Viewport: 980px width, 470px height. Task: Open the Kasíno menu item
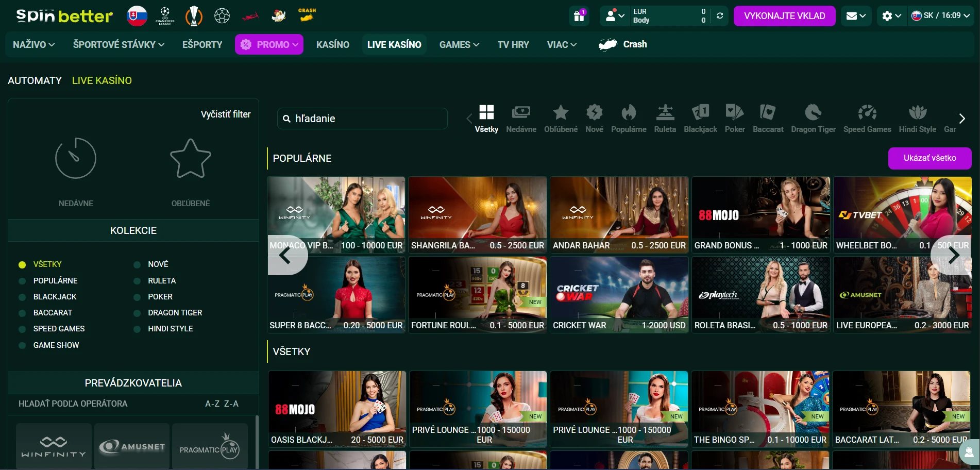[x=333, y=45]
